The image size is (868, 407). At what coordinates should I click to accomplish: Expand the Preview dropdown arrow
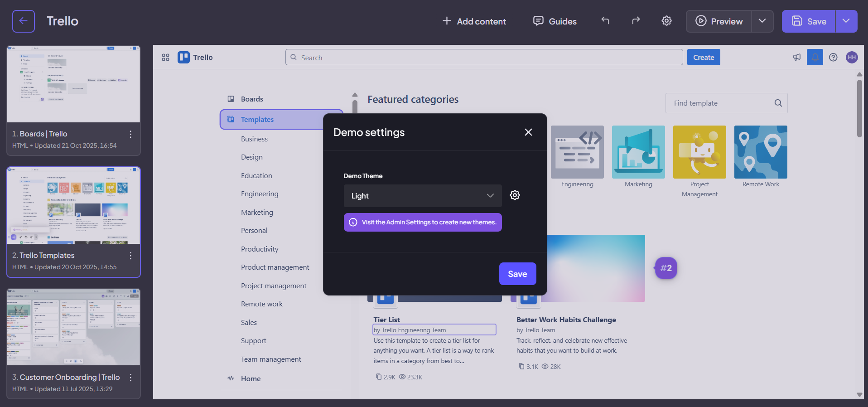pyautogui.click(x=762, y=21)
